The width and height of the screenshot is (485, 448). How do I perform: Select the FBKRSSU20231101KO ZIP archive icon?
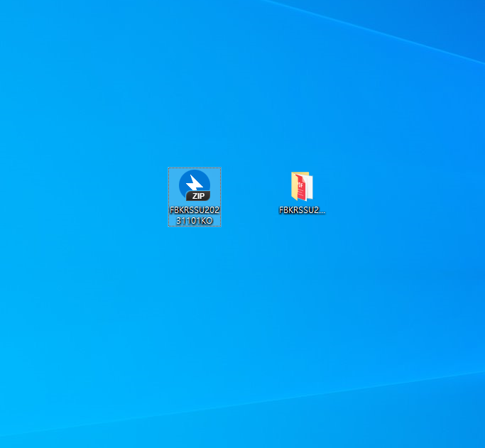pyautogui.click(x=195, y=185)
